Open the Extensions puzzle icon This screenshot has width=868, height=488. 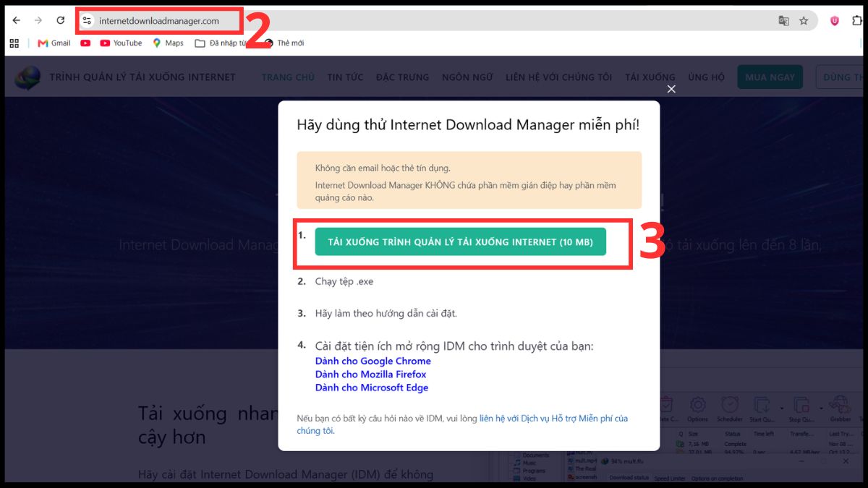coord(858,21)
